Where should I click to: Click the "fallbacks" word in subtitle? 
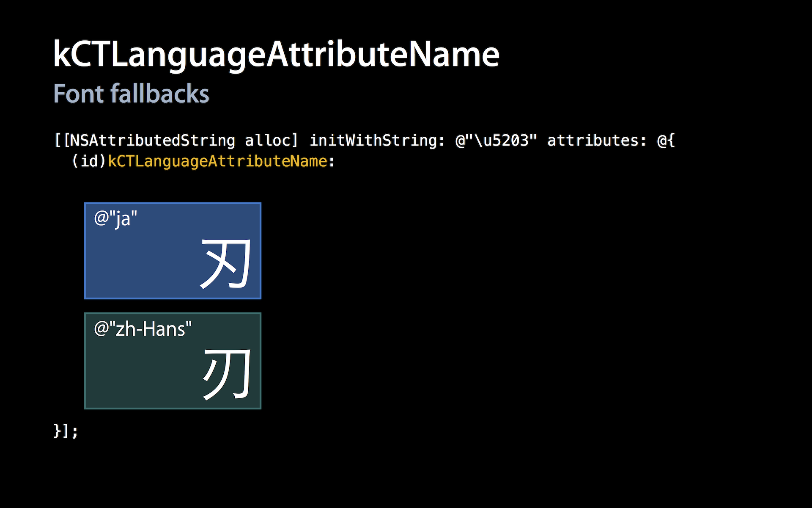(x=160, y=94)
